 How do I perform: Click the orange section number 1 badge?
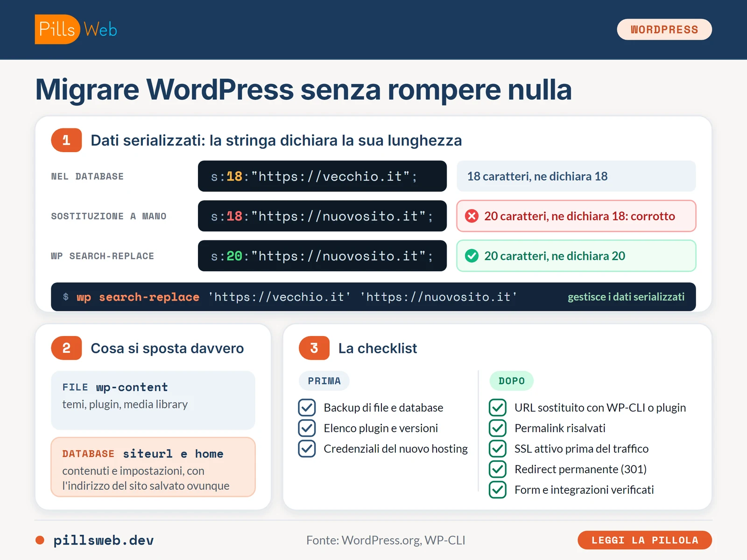(x=66, y=140)
